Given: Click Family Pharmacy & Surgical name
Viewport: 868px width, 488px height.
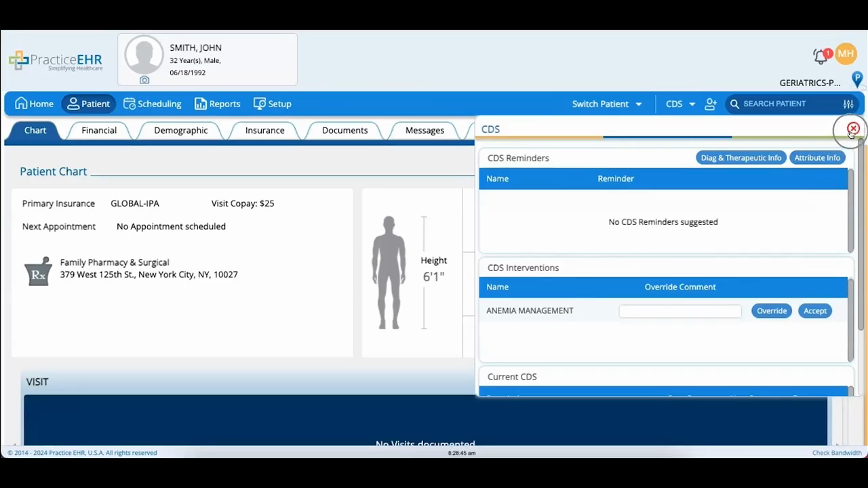Looking at the screenshot, I should [115, 262].
